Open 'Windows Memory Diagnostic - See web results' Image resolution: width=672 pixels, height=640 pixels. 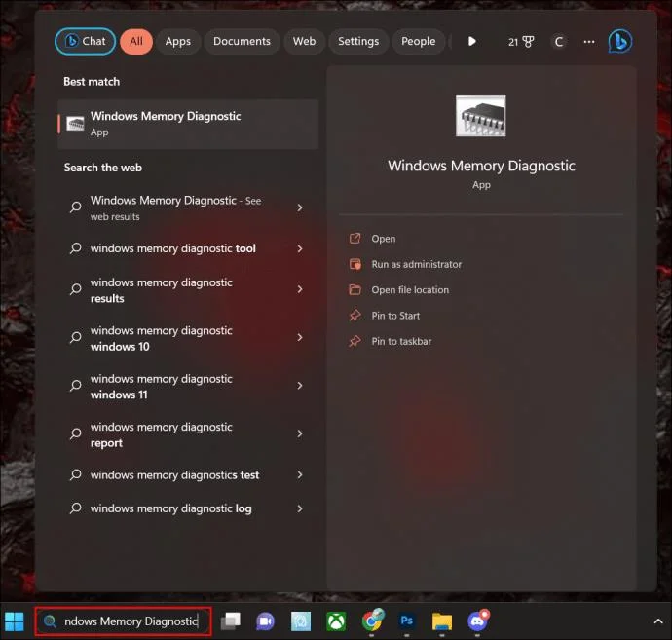188,207
